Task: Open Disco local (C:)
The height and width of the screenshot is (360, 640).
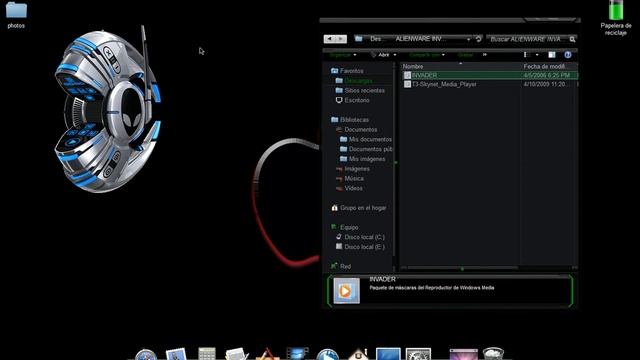Action: (360, 237)
